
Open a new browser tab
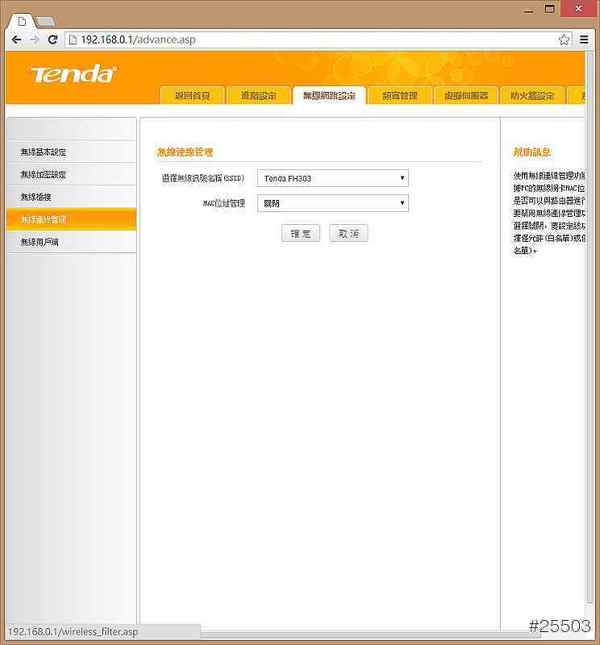tap(45, 22)
